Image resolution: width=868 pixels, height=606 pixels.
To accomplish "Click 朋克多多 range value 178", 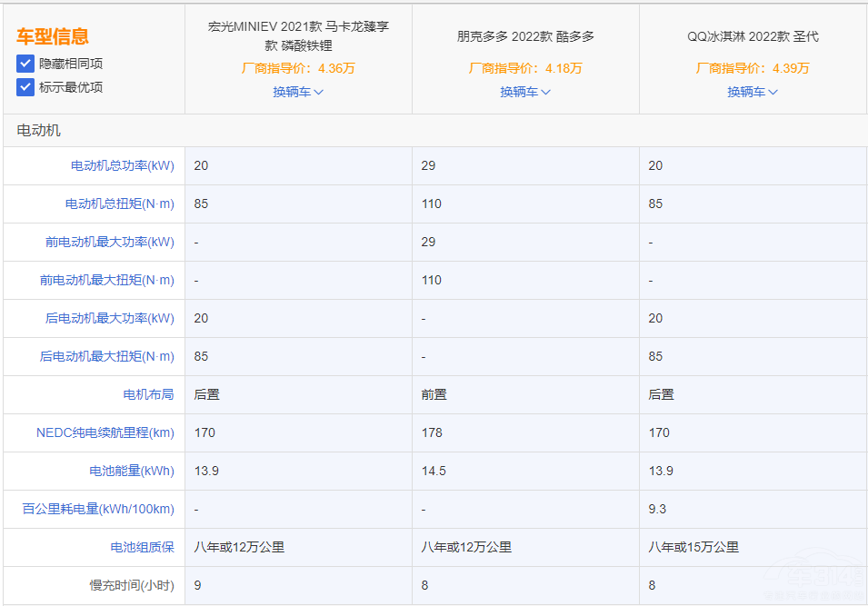I will [432, 432].
